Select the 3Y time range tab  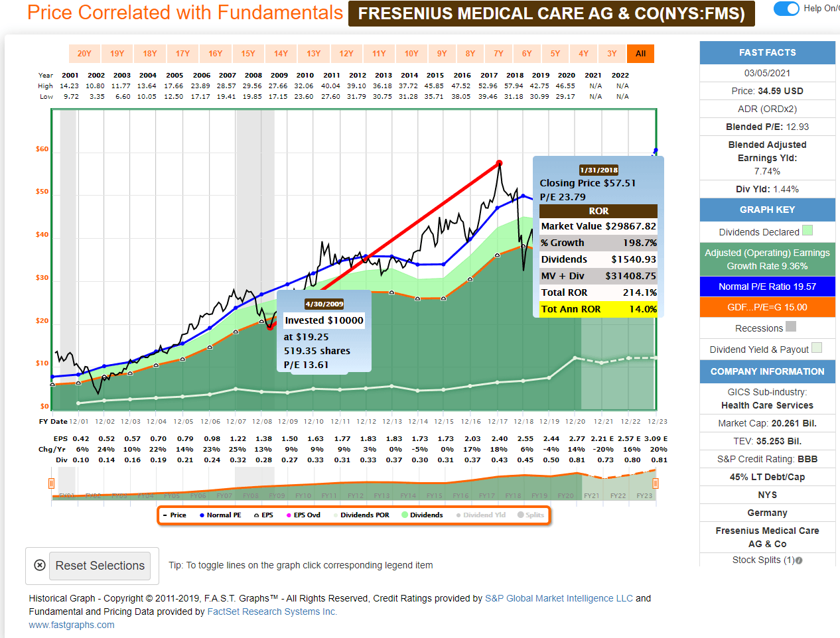612,54
